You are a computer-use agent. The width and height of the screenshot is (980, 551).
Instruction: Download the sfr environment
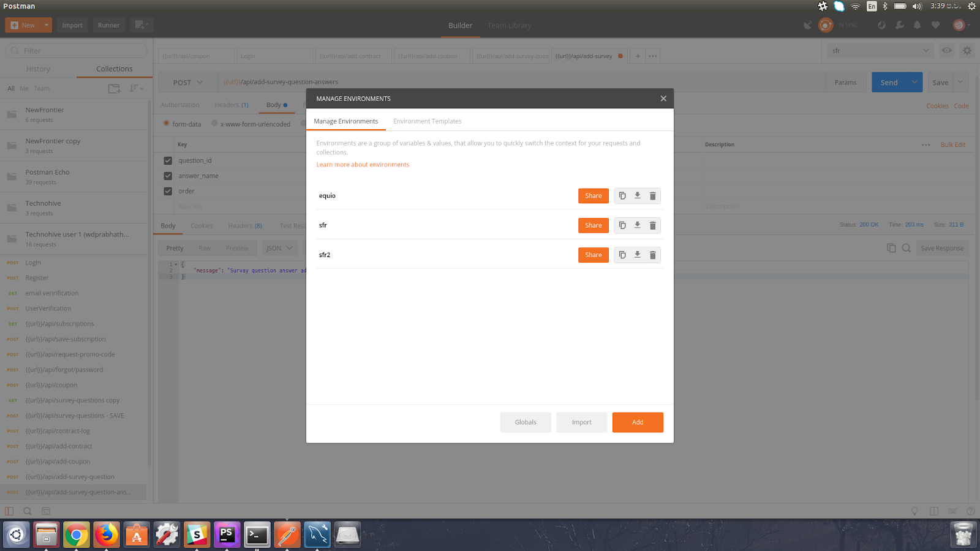point(637,225)
